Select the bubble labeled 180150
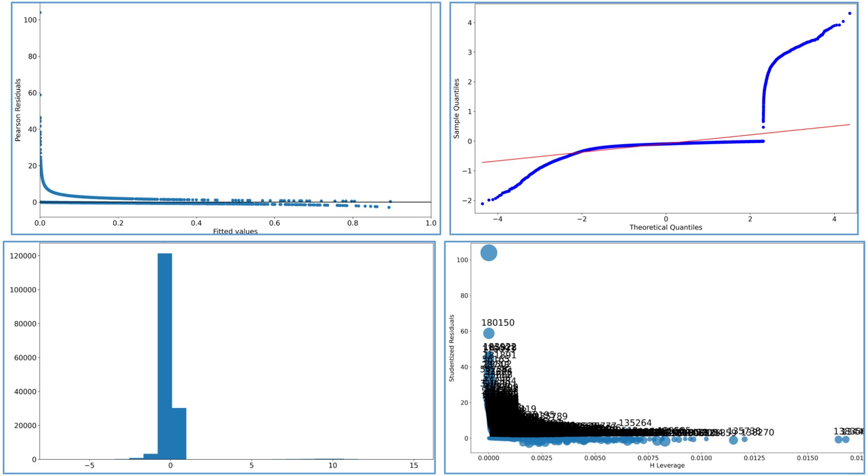The image size is (868, 476). [489, 333]
